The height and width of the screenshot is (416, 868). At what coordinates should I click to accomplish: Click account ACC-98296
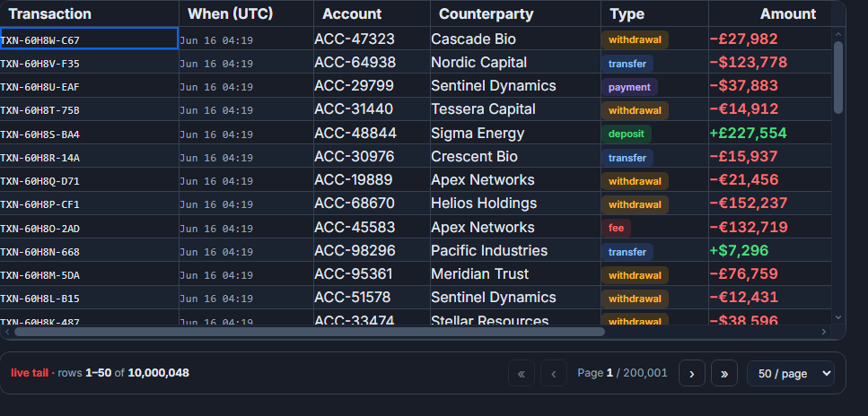[355, 251]
